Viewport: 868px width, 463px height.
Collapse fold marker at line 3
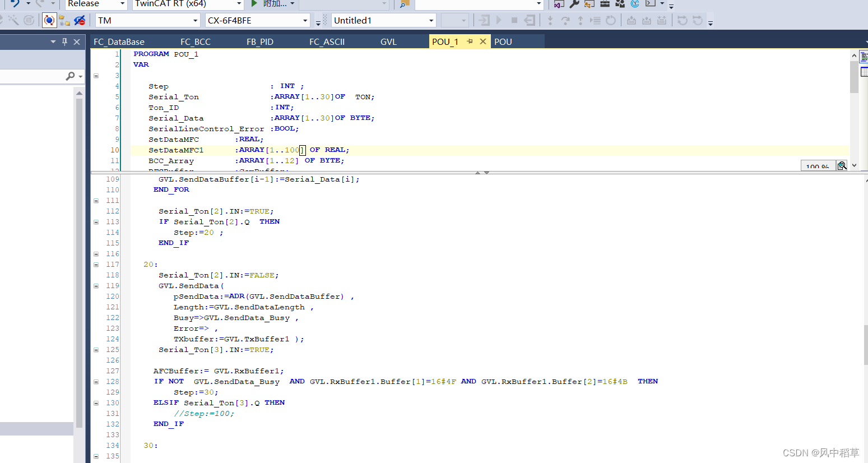coord(96,76)
